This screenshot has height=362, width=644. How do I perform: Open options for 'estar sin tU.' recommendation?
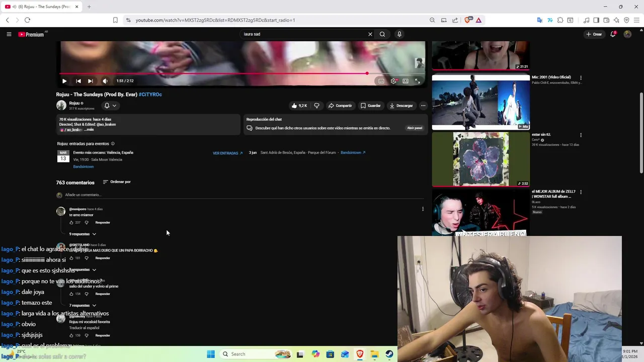click(581, 135)
